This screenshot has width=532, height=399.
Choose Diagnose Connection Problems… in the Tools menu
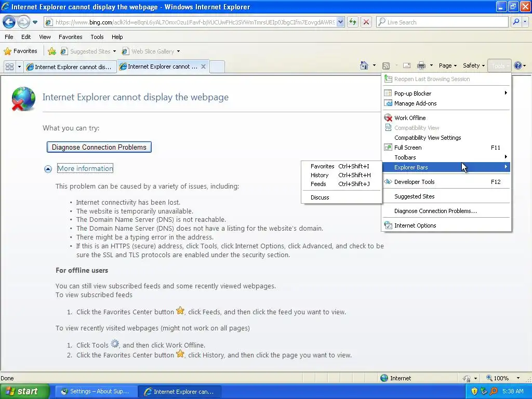click(446, 211)
